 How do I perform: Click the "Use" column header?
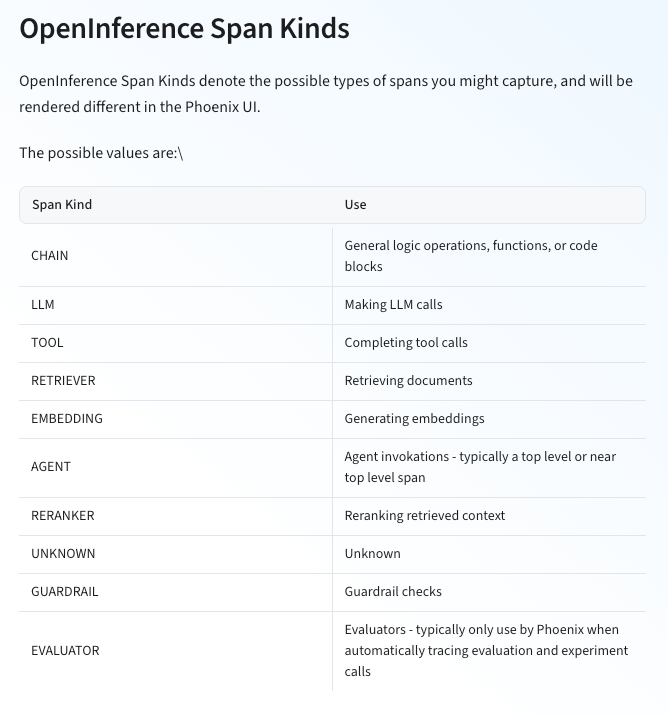355,205
